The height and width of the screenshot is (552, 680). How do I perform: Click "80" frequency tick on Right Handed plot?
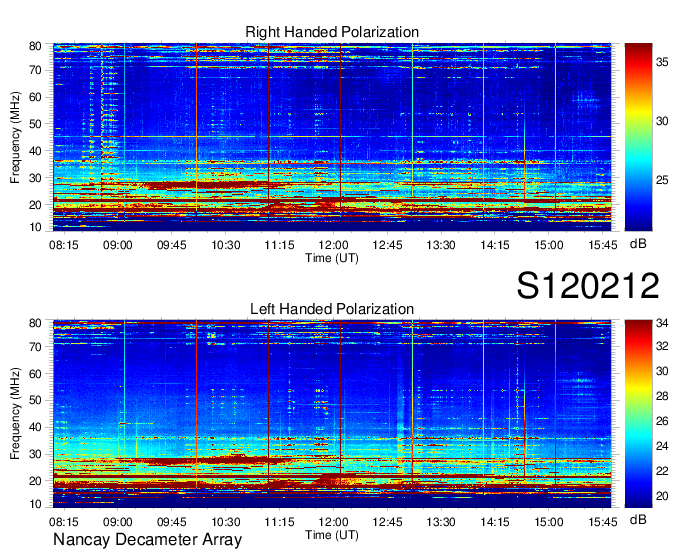tap(35, 46)
